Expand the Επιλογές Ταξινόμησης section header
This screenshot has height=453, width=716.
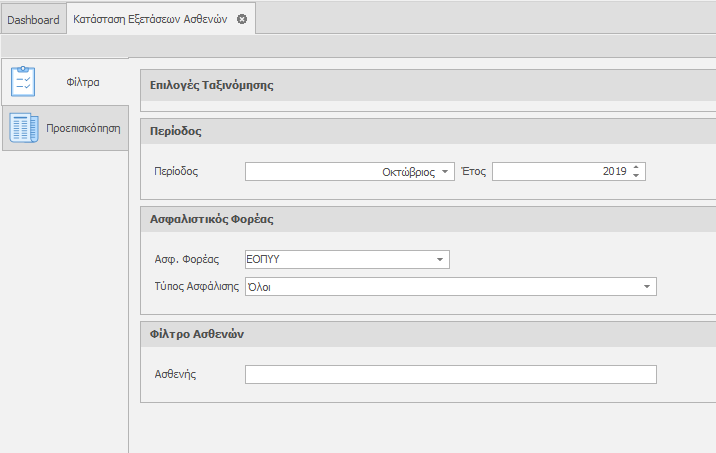pos(211,85)
